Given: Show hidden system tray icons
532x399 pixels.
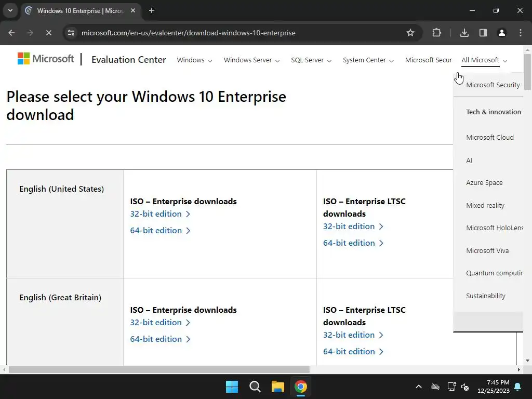Looking at the screenshot, I should pyautogui.click(x=419, y=387).
